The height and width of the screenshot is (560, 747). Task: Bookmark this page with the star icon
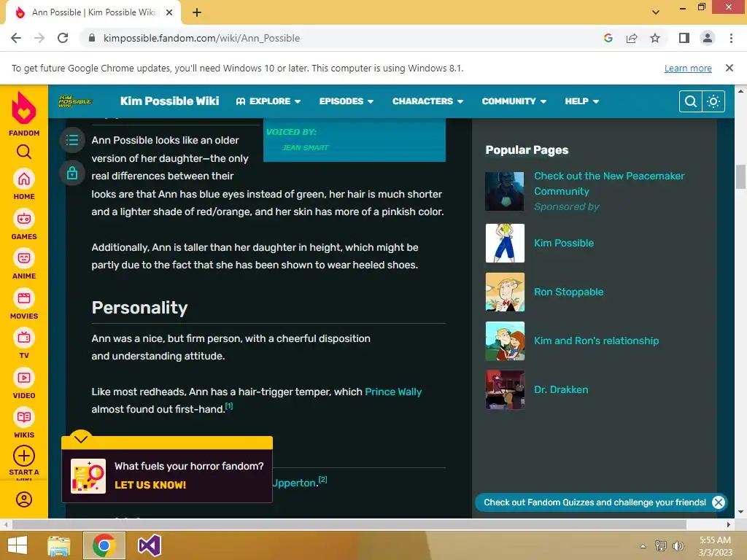655,38
